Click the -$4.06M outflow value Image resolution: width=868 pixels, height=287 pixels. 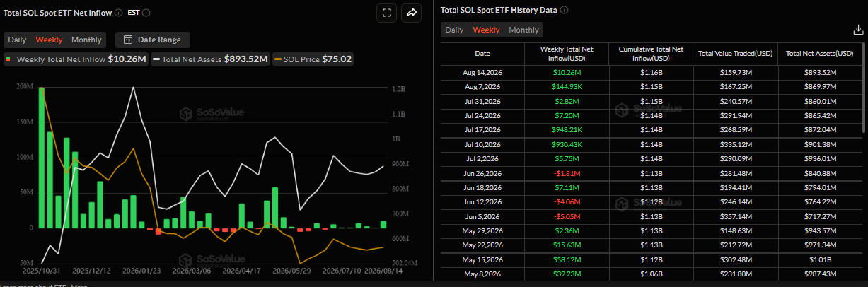click(x=566, y=202)
